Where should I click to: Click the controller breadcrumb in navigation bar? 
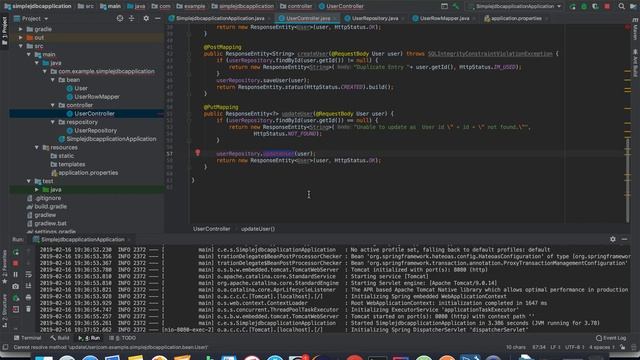(296, 6)
